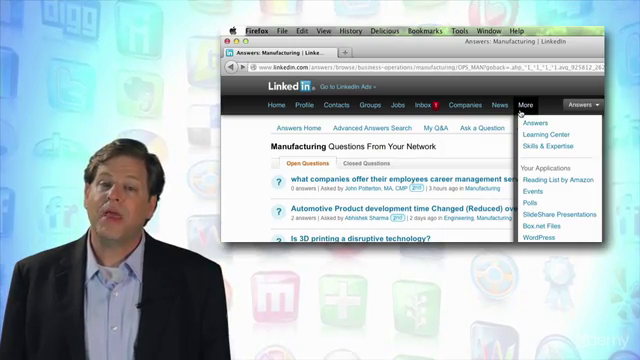Click the site identity icon in address bar

click(x=253, y=67)
